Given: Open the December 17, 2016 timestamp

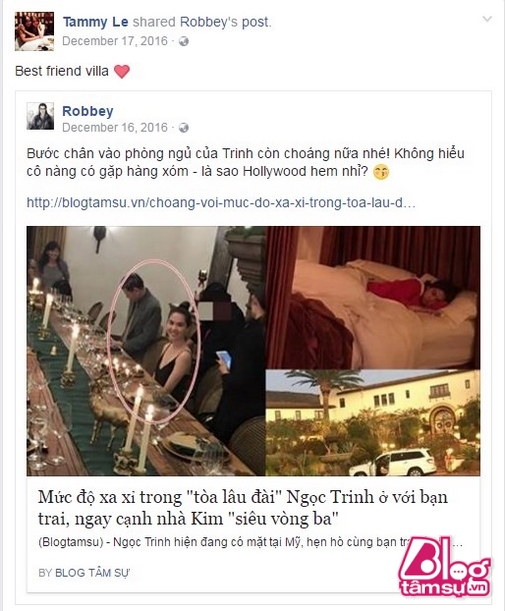Looking at the screenshot, I should (115, 41).
